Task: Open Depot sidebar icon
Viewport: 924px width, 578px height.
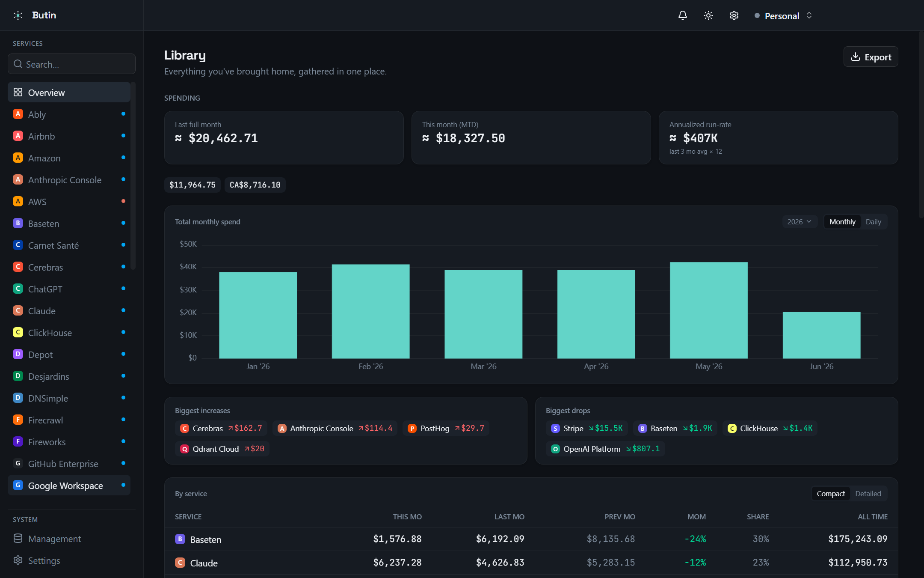Action: [x=18, y=354]
